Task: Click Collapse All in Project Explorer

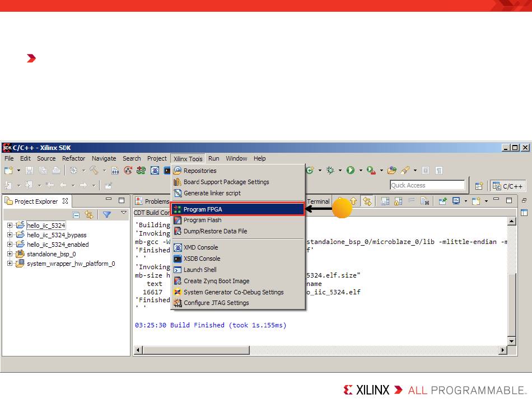Action: click(76, 214)
